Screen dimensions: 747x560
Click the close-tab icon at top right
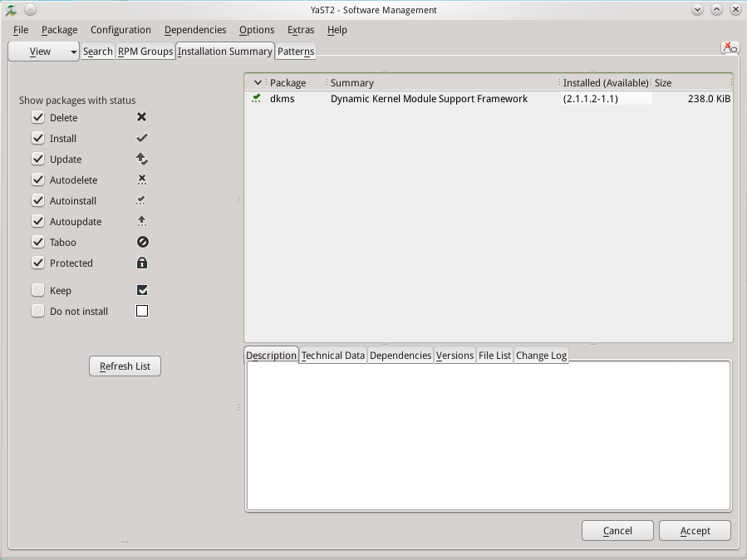pyautogui.click(x=730, y=47)
